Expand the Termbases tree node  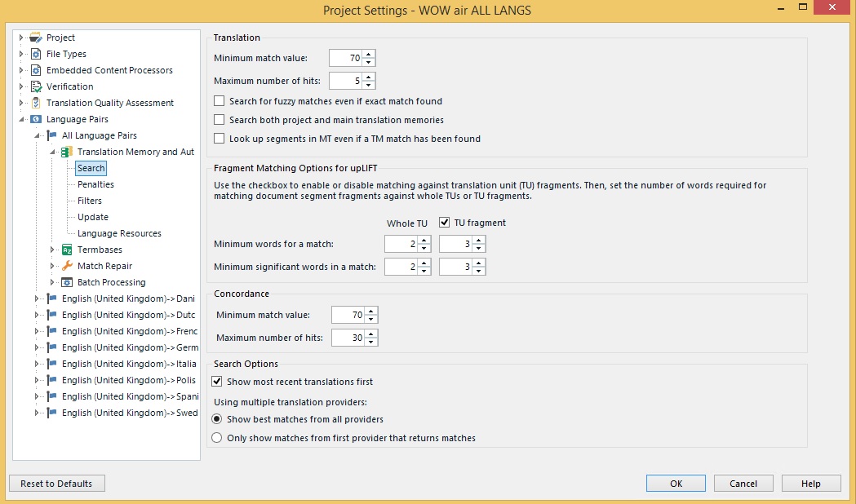click(x=52, y=250)
